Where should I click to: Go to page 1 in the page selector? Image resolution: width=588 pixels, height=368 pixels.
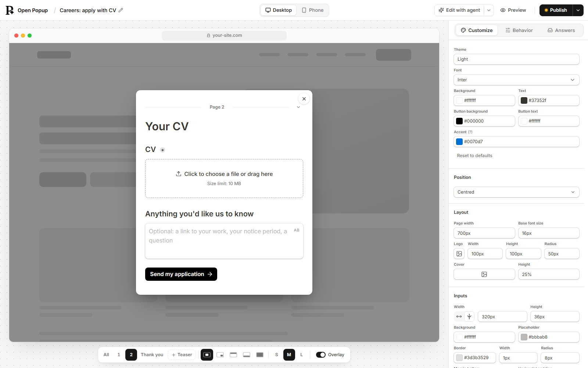[x=119, y=355]
